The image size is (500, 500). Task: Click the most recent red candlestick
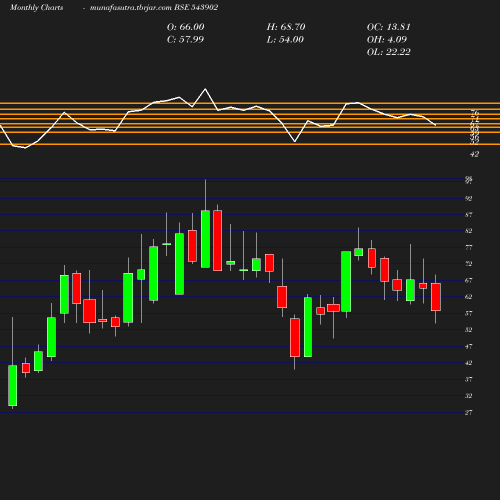[436, 297]
